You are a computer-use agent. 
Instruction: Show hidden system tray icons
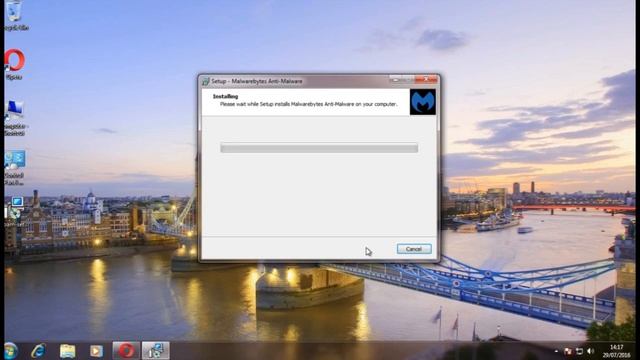coord(556,351)
